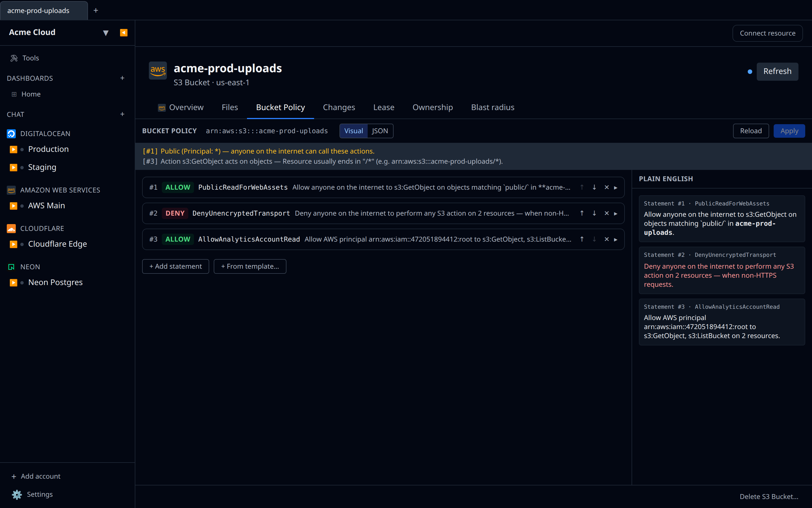Screen dimensions: 812x508
Task: Move statement #1 PublicReadForWebAssets down
Action: (594, 187)
